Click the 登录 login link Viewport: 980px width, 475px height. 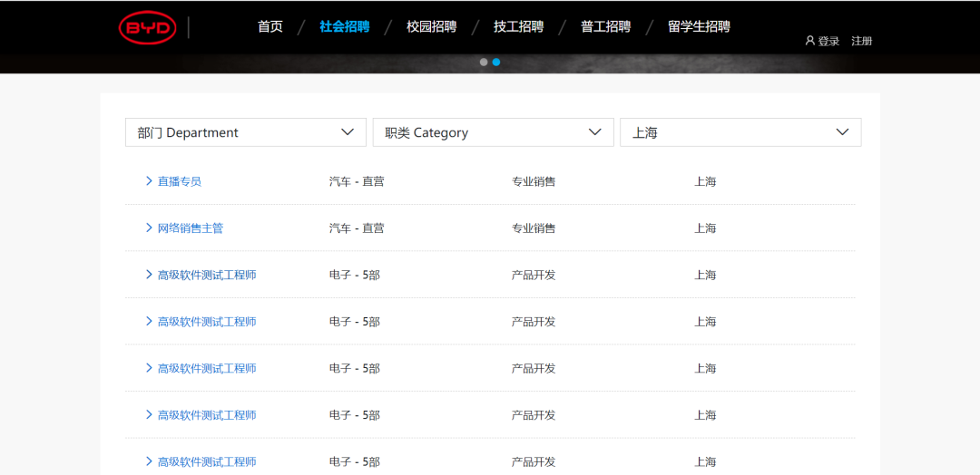click(x=828, y=41)
